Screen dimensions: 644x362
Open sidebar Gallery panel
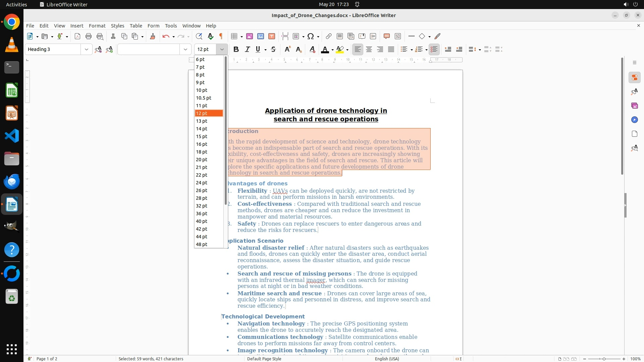pos(634,106)
